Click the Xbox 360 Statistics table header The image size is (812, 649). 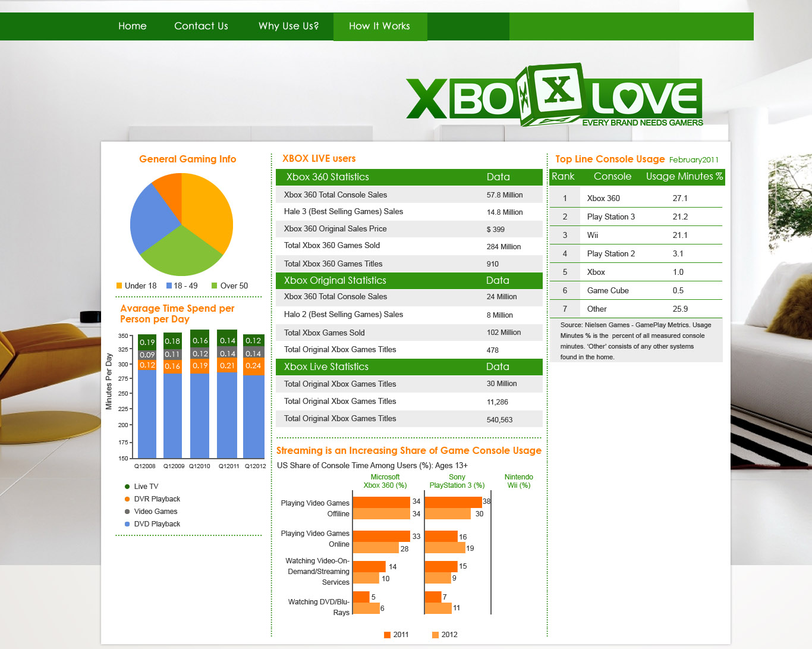tap(409, 177)
